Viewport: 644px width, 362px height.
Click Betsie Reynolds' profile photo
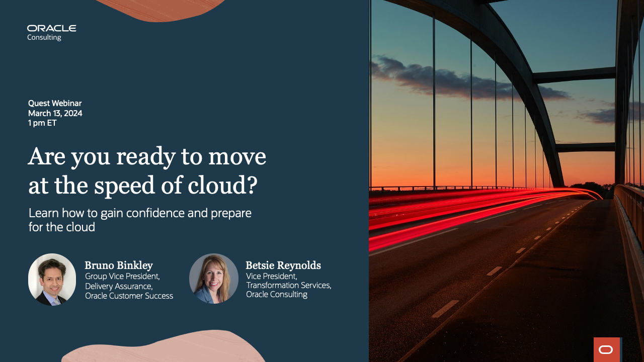(213, 279)
